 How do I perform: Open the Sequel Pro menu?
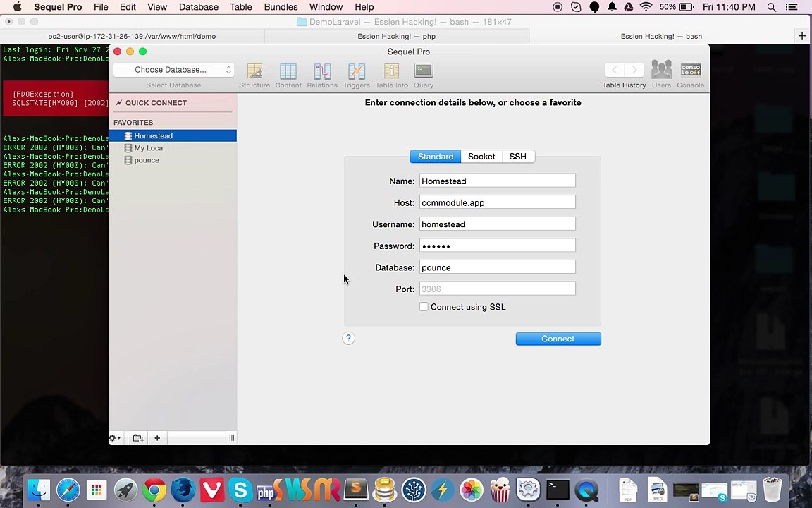coord(58,7)
